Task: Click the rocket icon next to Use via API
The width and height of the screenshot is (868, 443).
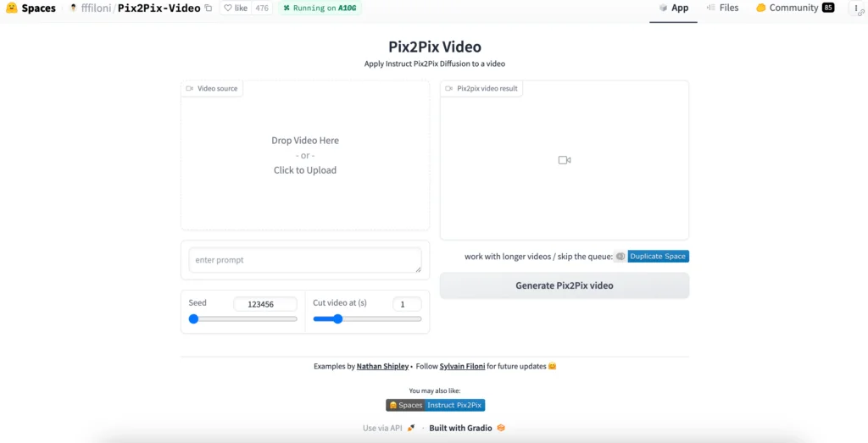Action: (x=411, y=428)
